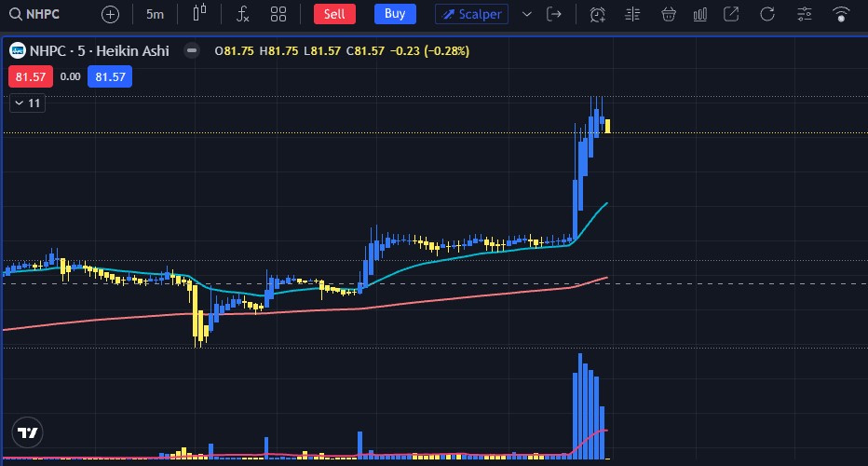This screenshot has height=466, width=868.
Task: Click the exit arrow icon in toolbar
Action: pyautogui.click(x=553, y=14)
